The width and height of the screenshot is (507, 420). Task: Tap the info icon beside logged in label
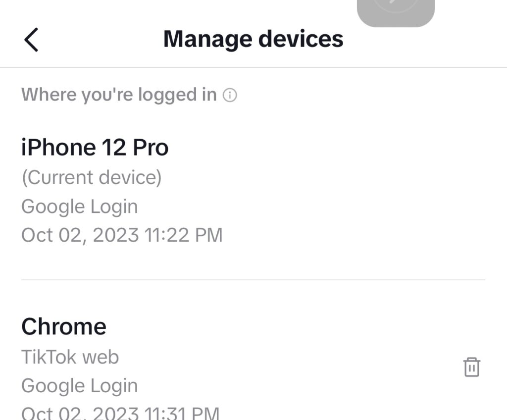(x=230, y=95)
